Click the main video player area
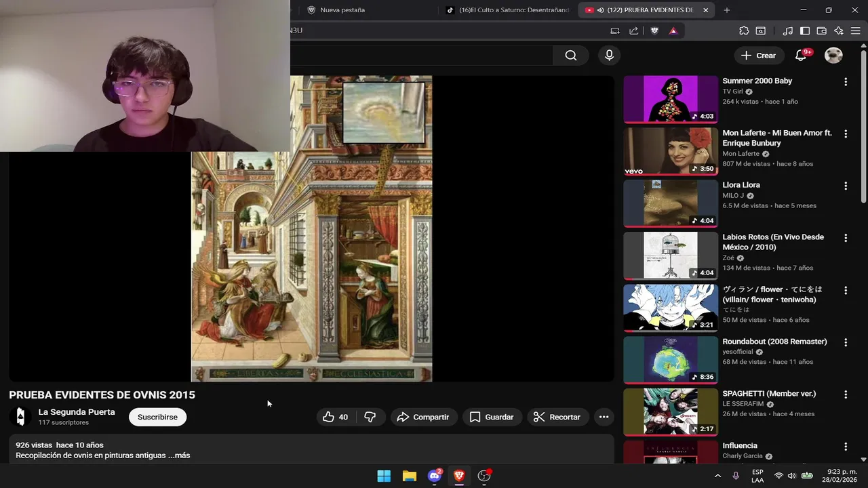This screenshot has width=868, height=488. coord(311,228)
